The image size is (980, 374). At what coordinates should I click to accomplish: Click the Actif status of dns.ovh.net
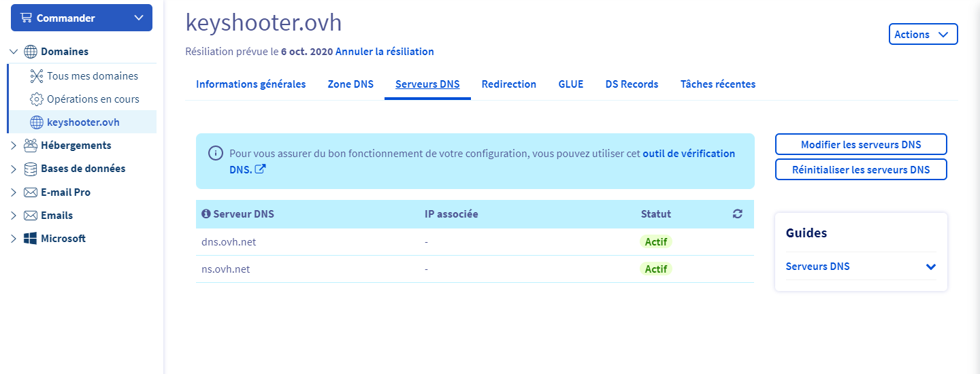click(656, 241)
